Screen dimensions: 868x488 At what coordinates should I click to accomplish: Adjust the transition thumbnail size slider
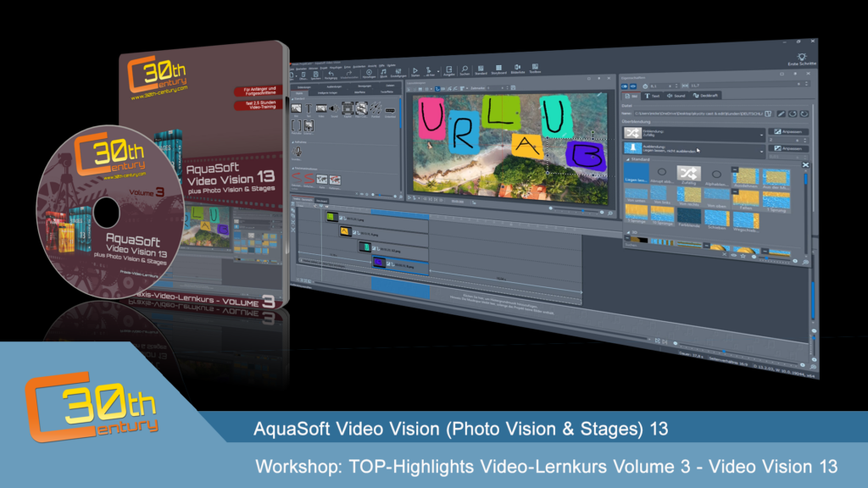point(775,258)
